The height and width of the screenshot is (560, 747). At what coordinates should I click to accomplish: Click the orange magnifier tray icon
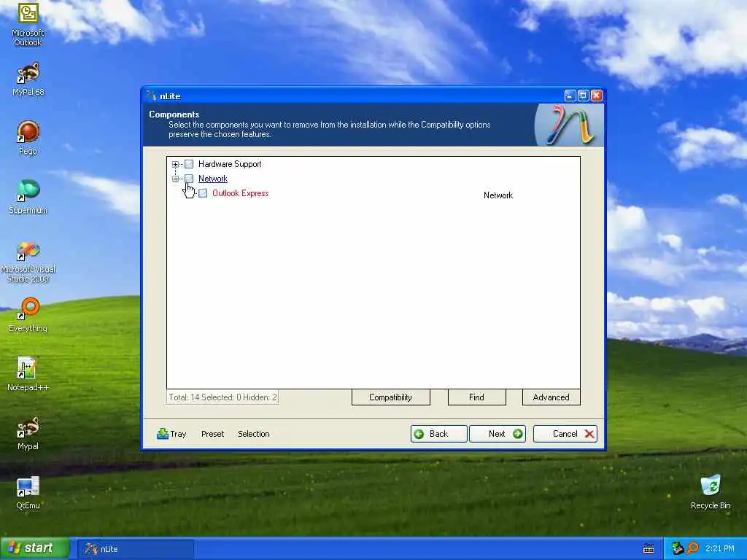point(693,548)
